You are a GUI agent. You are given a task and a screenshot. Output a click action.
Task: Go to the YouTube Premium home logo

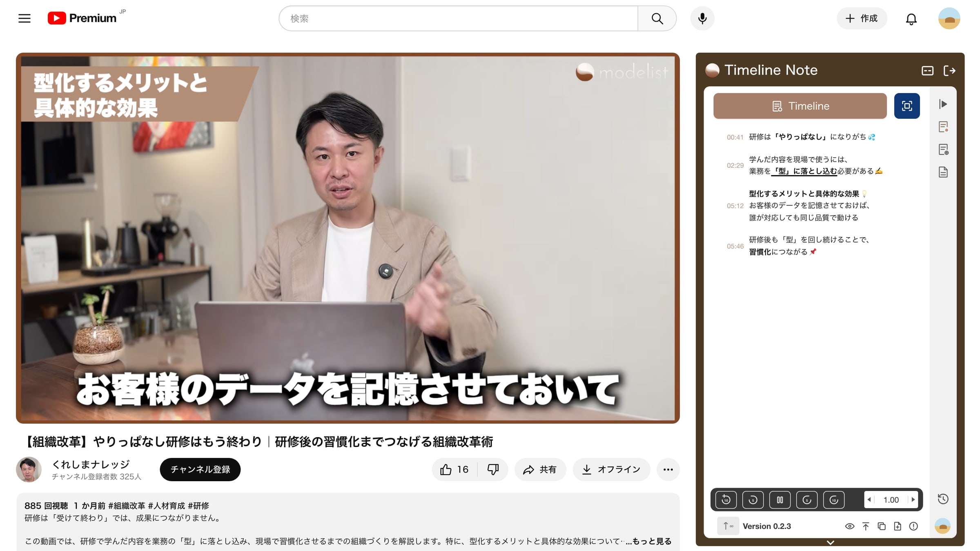click(82, 18)
